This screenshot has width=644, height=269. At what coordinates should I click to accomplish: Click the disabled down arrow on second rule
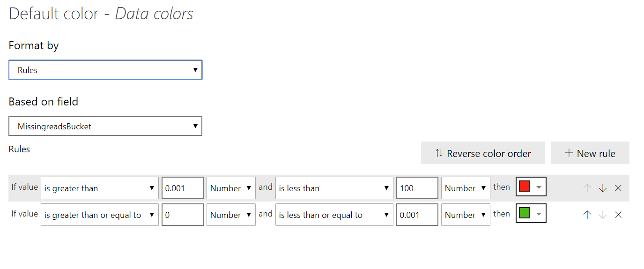(603, 215)
